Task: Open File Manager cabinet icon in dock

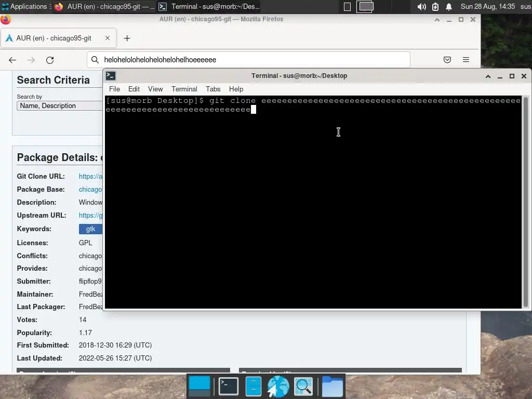Action: click(254, 386)
